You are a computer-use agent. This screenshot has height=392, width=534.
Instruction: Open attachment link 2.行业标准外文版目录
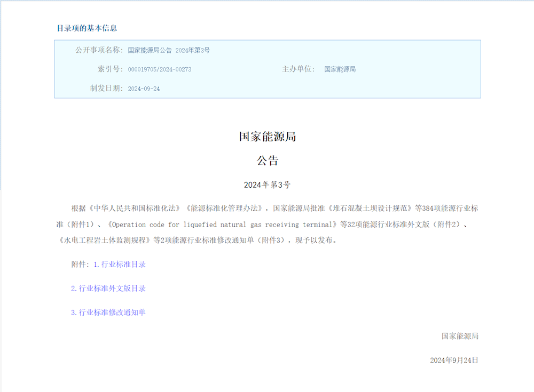[108, 289]
